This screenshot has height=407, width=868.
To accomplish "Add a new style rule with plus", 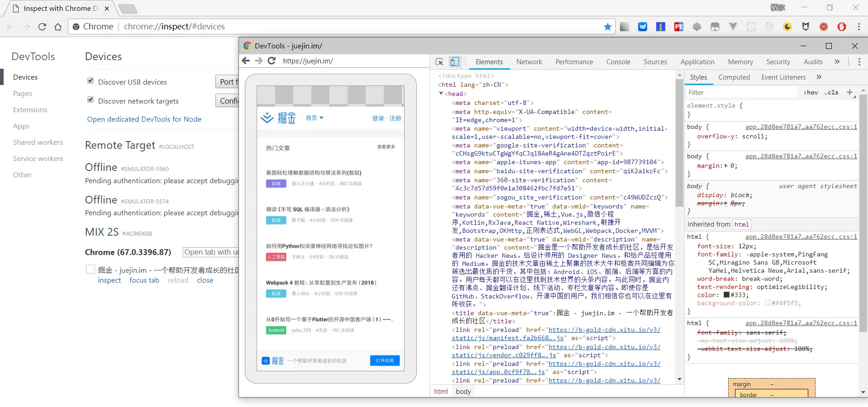I will click(x=849, y=92).
